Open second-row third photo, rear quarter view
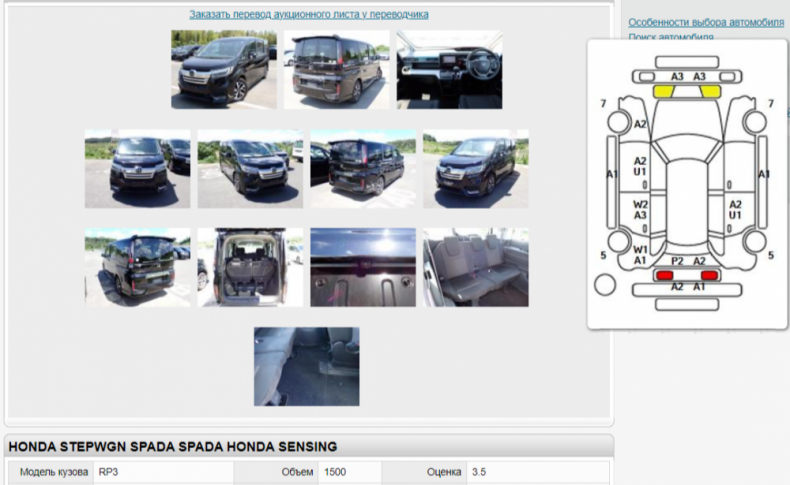Screen dimensions: 790x485 (x=363, y=169)
